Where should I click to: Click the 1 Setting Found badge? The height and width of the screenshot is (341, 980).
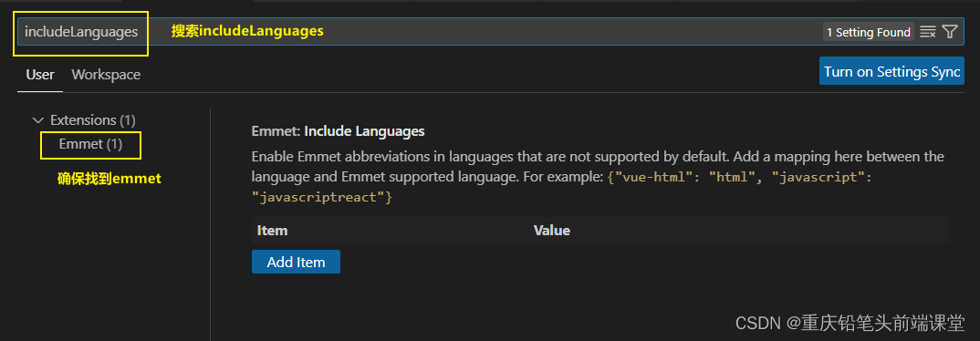868,33
